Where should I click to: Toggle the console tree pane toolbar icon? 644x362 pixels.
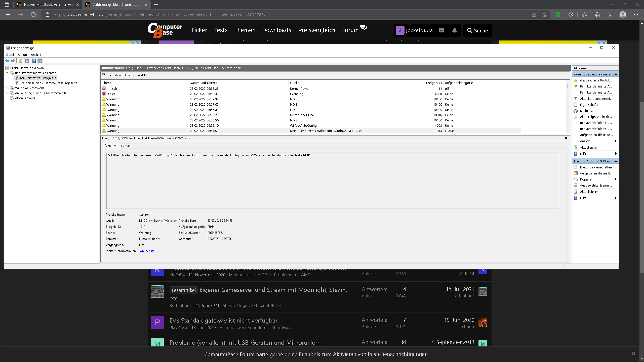pos(27,61)
